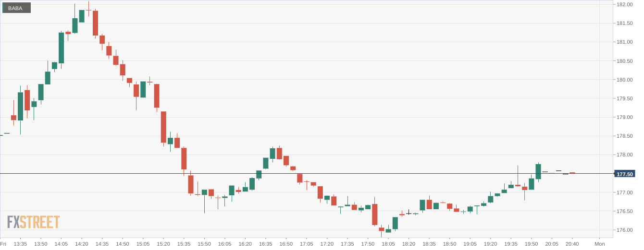Click the large red candle at 15:20
Screen dimensions: 644x250
point(163,127)
